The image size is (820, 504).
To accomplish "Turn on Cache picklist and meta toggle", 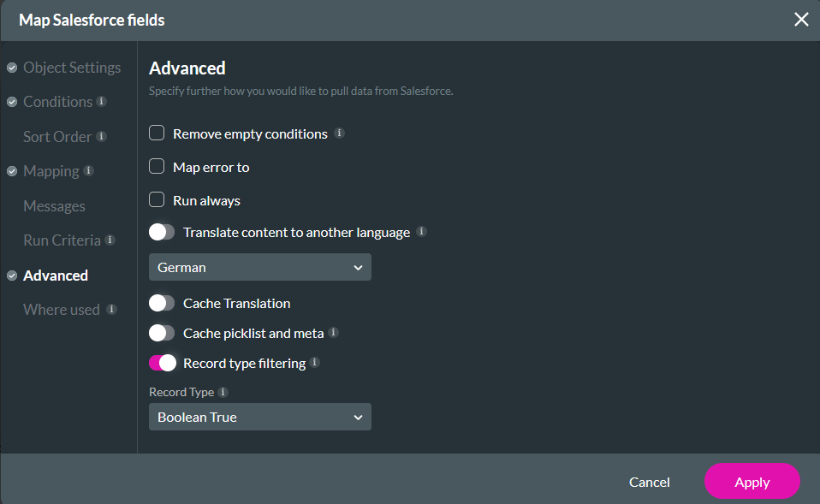I will pos(162,333).
